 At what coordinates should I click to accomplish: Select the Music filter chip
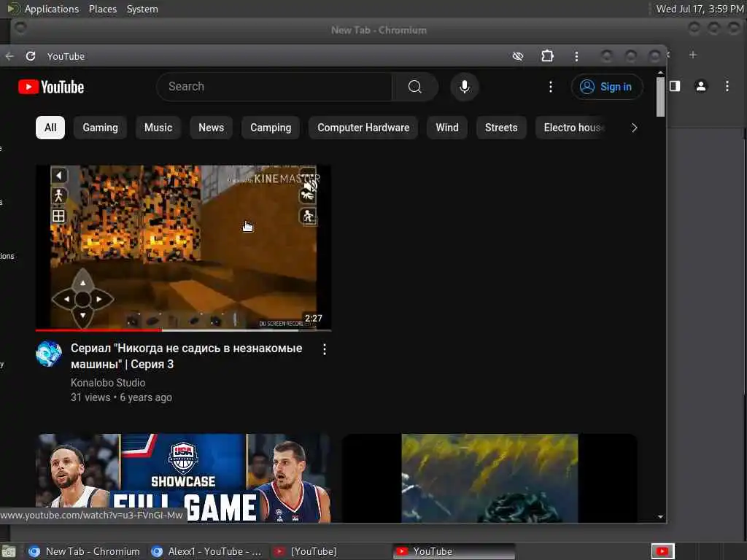[x=158, y=128]
